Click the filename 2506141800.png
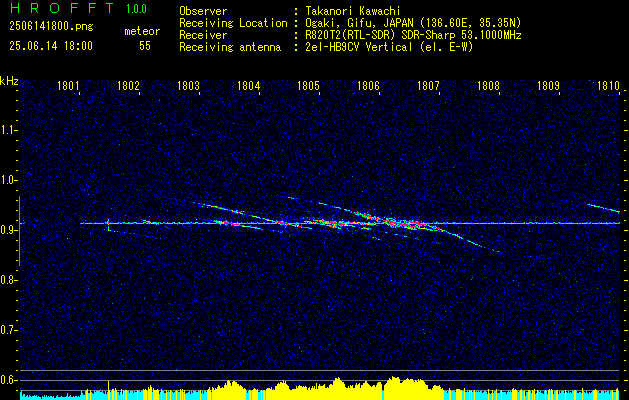 coord(51,27)
